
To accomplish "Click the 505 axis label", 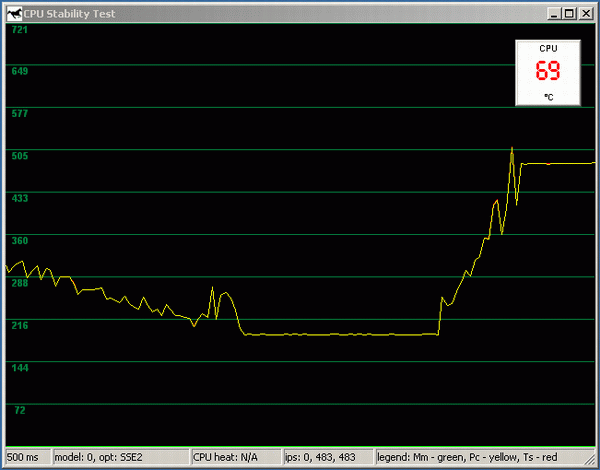I will [19, 156].
